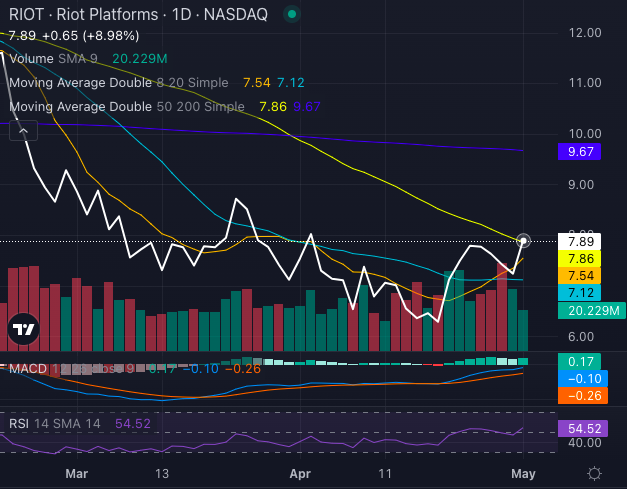Click the 20.229M value in volume legend
Screen dimensions: 627x489
coord(140,59)
